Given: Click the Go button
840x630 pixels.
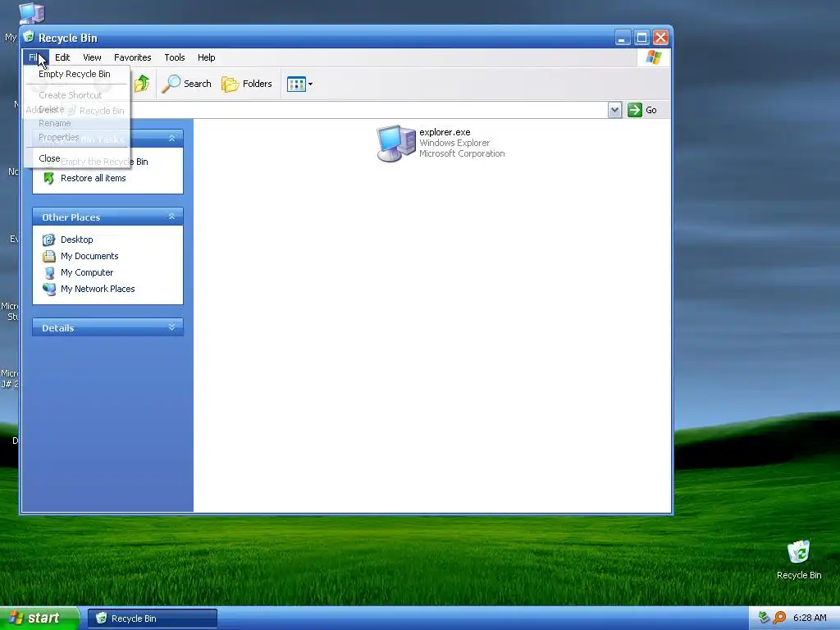Looking at the screenshot, I should [x=642, y=110].
